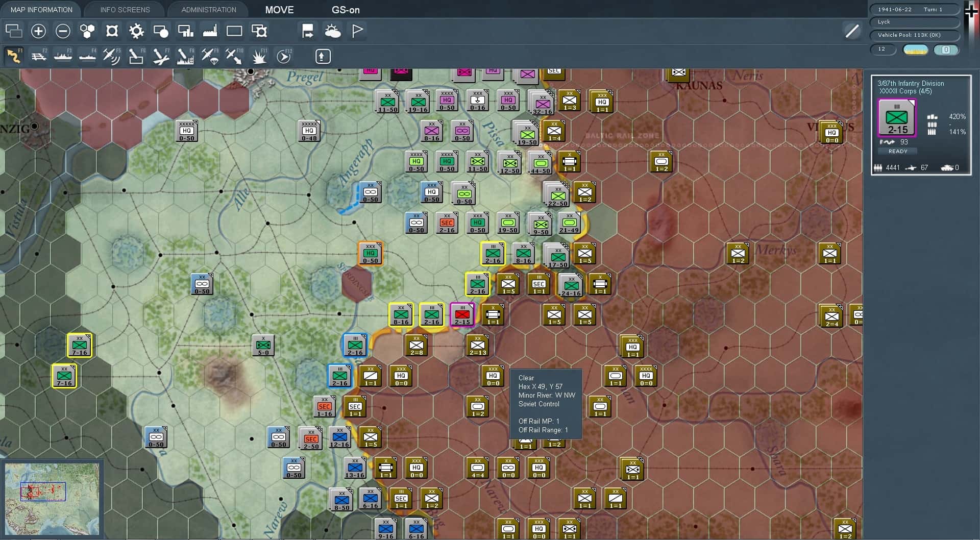Open the Vehicle Pool 113K display
The width and height of the screenshot is (980, 540).
[914, 35]
